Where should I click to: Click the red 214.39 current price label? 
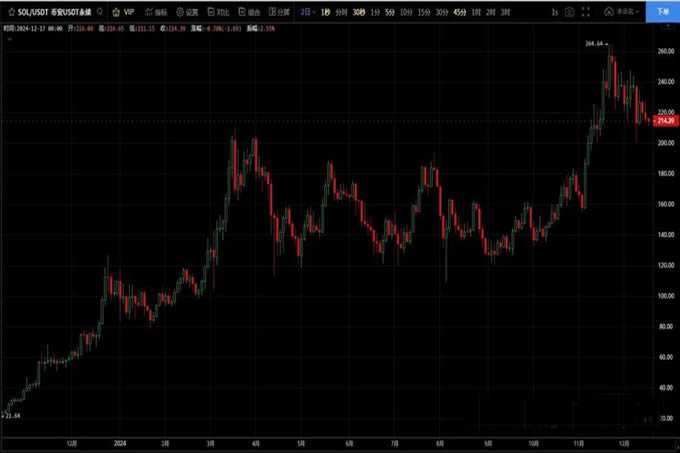click(x=664, y=121)
